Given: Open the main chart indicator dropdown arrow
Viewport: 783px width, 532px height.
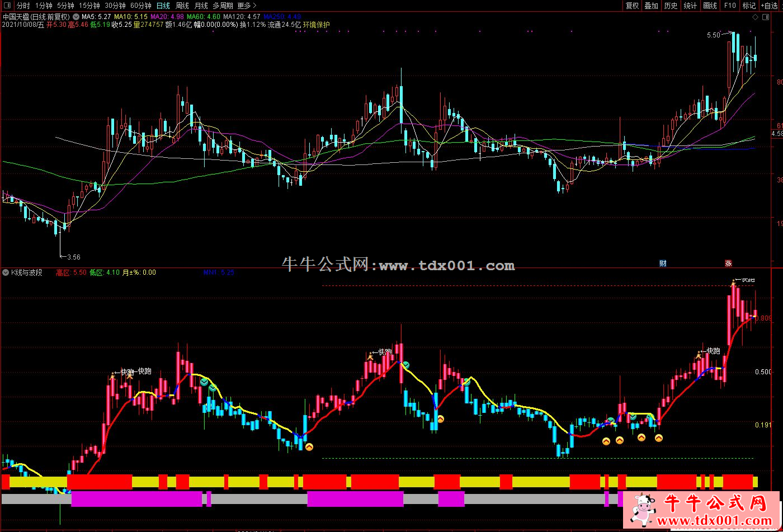Looking at the screenshot, I should tap(77, 17).
